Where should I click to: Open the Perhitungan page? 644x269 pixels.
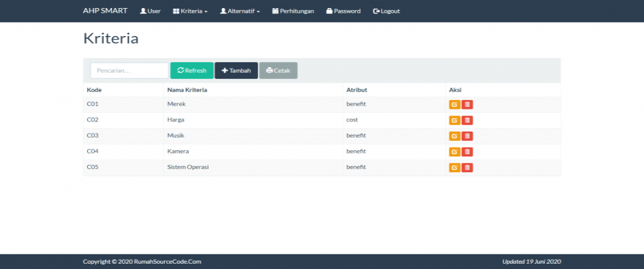point(293,11)
